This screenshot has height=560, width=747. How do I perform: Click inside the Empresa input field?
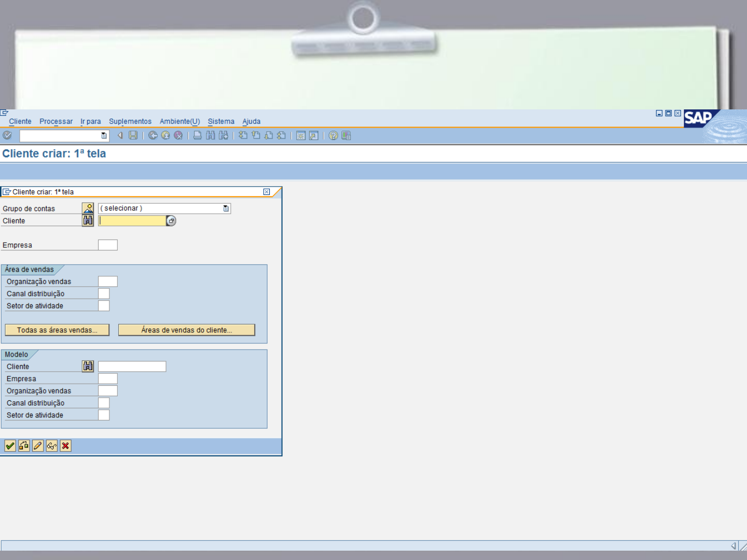[108, 244]
